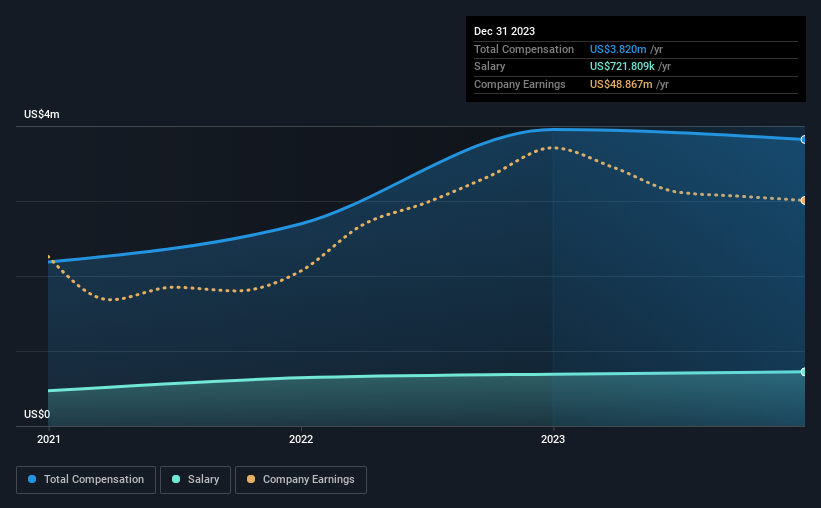Screen dimensions: 821x508
Task: Click the US$721.809k salary value
Action: click(622, 67)
